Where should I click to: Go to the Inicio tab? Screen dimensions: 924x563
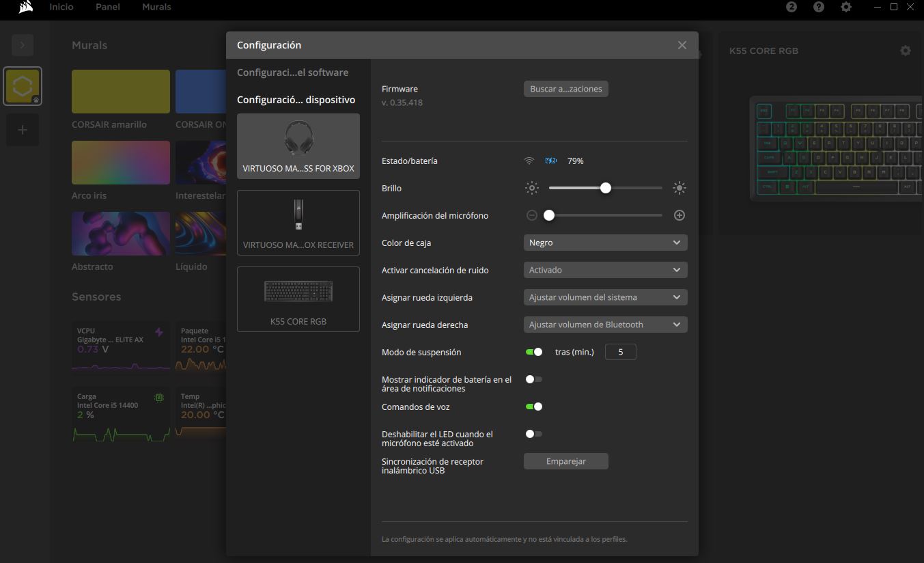click(61, 7)
